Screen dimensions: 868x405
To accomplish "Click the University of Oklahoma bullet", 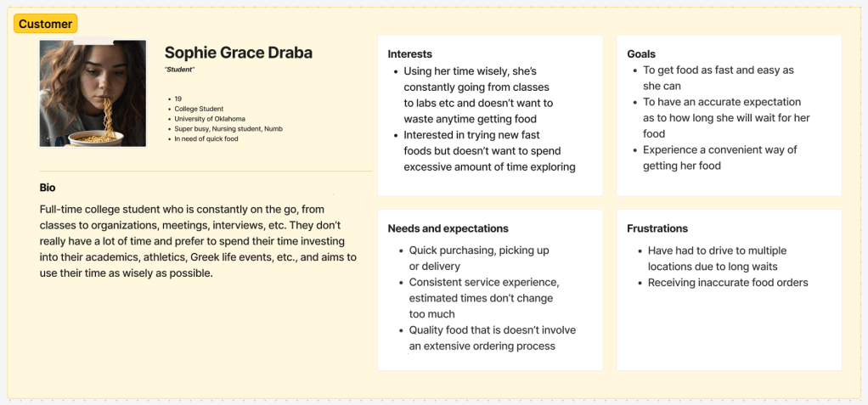I will tap(210, 119).
